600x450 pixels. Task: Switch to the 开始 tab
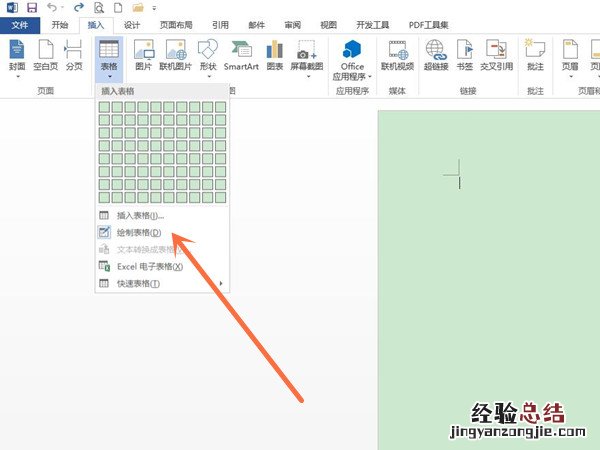(60, 25)
